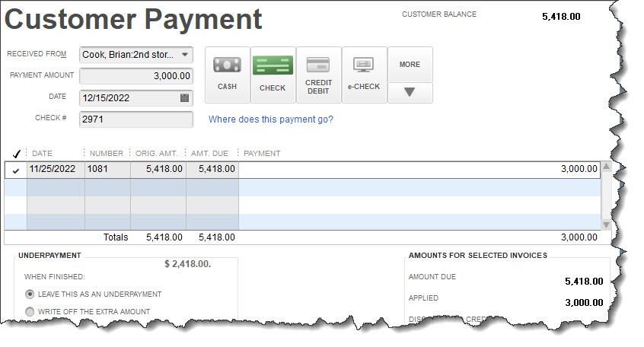Click the up arrow of invoice list scrollbar
This screenshot has height=347, width=644.
pyautogui.click(x=606, y=167)
